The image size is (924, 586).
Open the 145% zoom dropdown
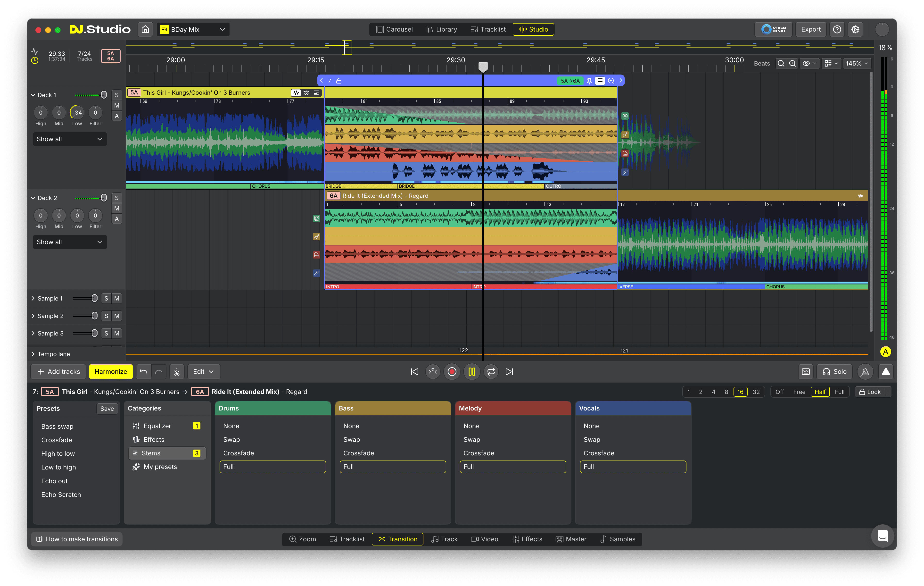click(x=857, y=63)
